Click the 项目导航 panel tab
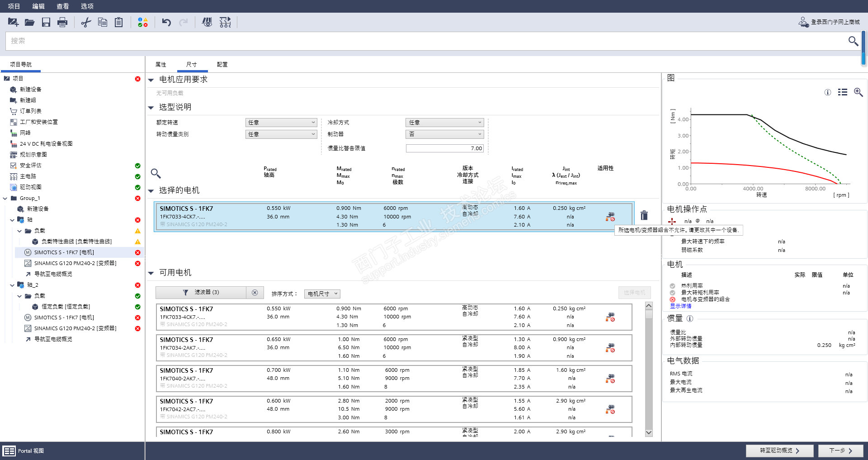This screenshot has width=868, height=460. (x=21, y=65)
